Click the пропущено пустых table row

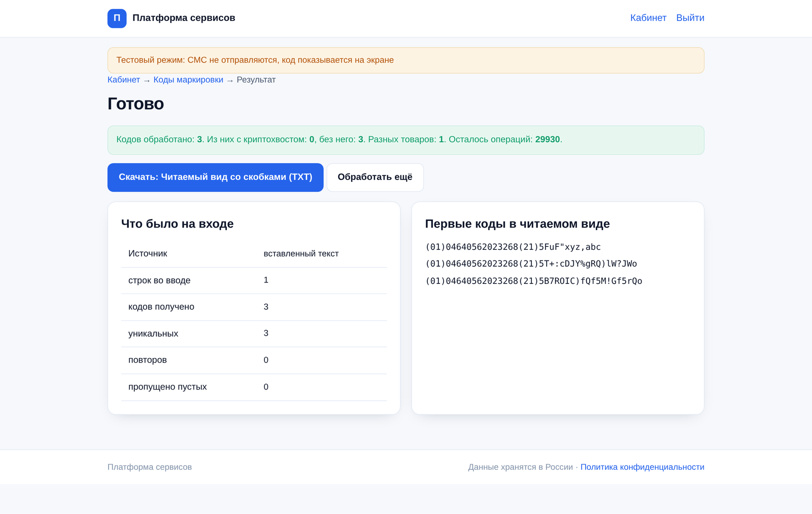(x=254, y=387)
